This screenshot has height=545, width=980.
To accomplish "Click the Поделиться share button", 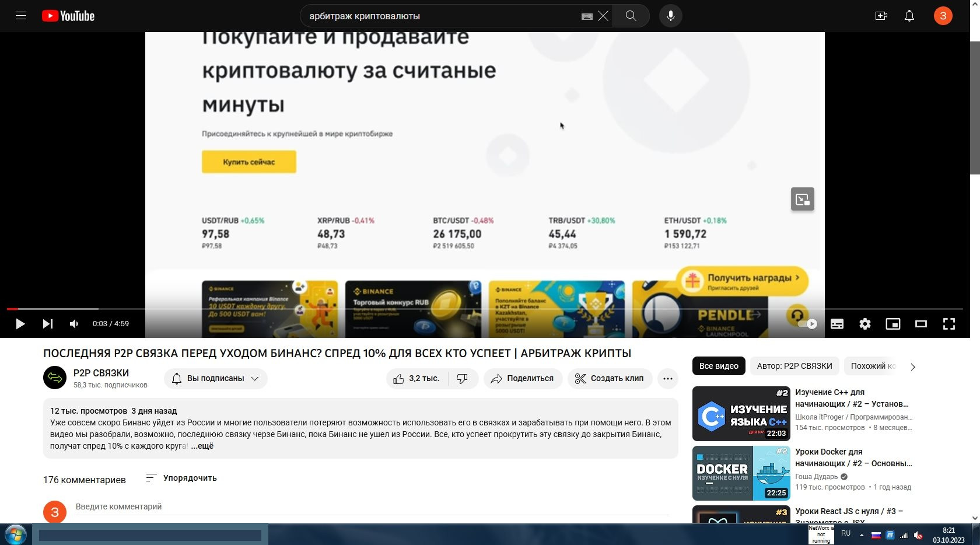I will (x=523, y=379).
